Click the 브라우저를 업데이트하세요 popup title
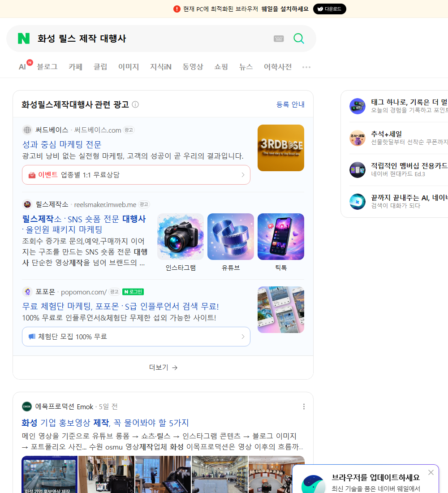Image resolution: width=448 pixels, height=493 pixels. pyautogui.click(x=376, y=477)
